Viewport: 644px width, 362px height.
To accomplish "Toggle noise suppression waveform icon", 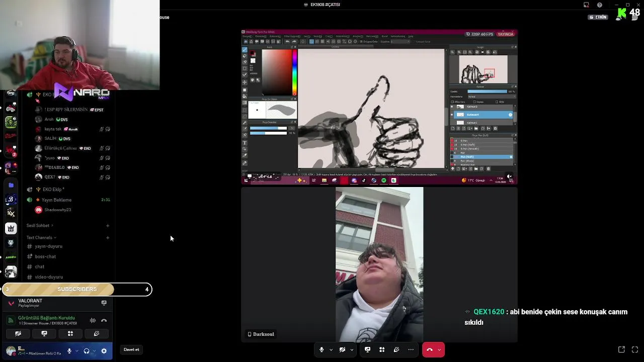I will coord(93,320).
